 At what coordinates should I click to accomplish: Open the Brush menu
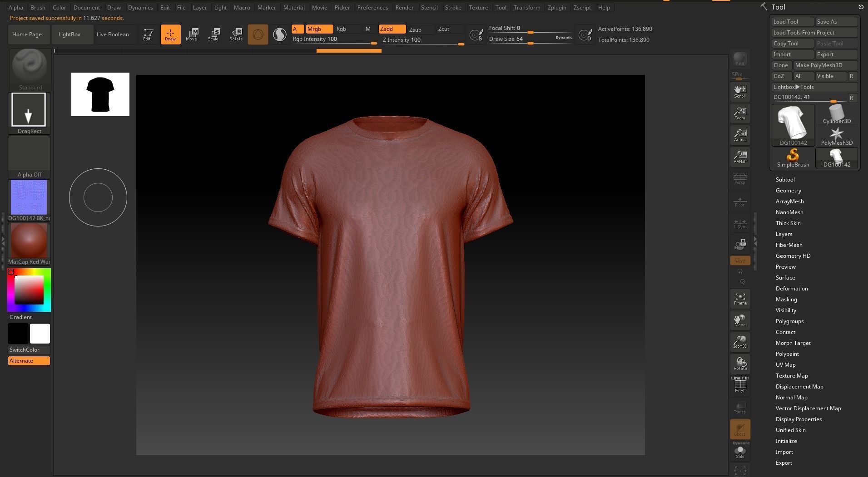pos(38,8)
